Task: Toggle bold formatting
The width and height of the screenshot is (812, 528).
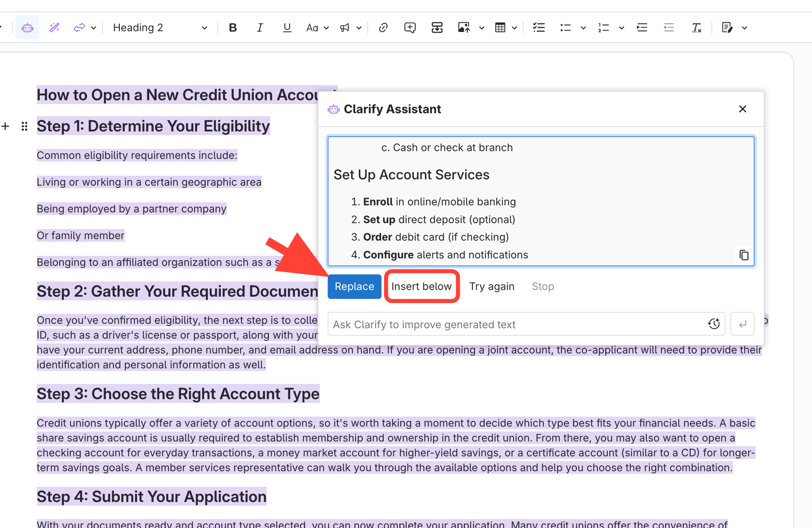Action: (233, 27)
